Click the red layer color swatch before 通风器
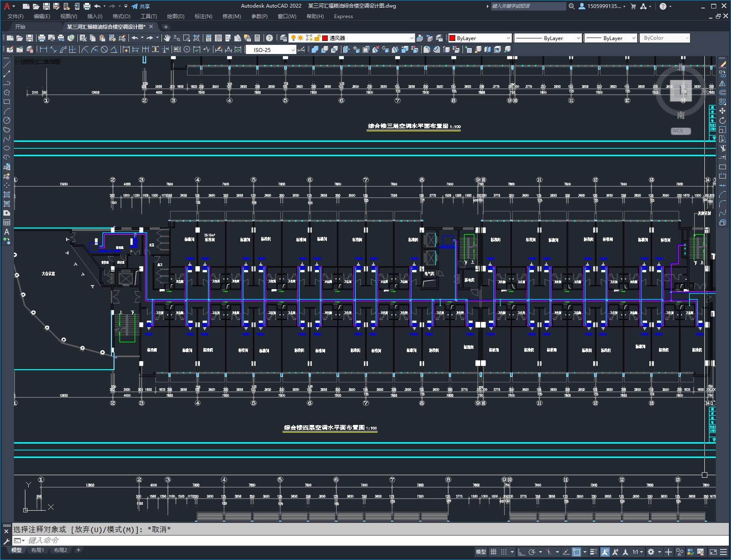731x560 pixels. (325, 38)
